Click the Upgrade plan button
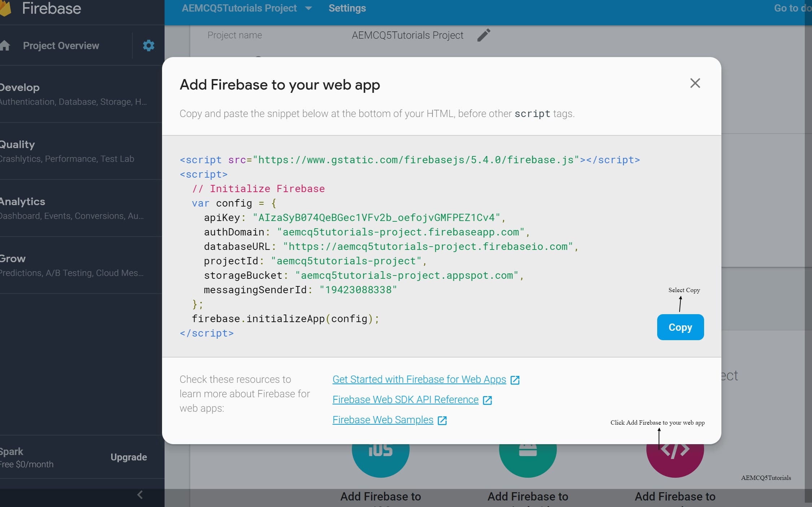 [x=128, y=457]
